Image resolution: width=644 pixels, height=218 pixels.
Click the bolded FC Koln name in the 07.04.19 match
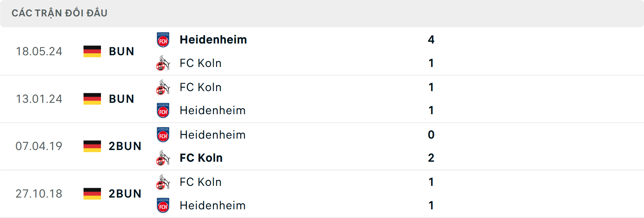[201, 158]
